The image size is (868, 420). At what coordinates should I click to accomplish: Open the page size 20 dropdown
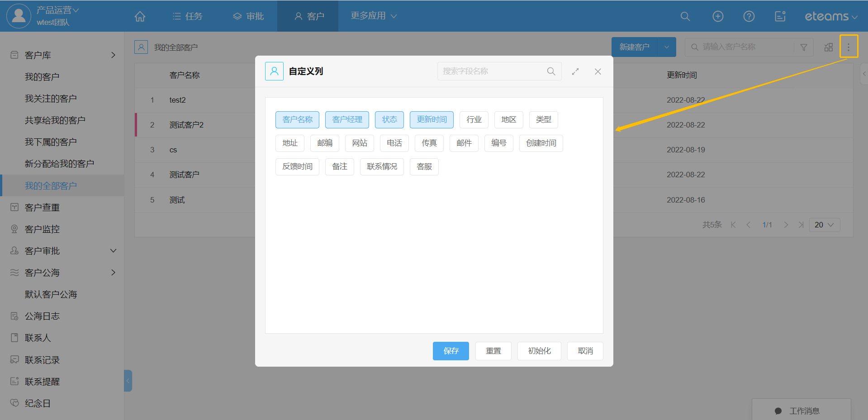click(824, 225)
